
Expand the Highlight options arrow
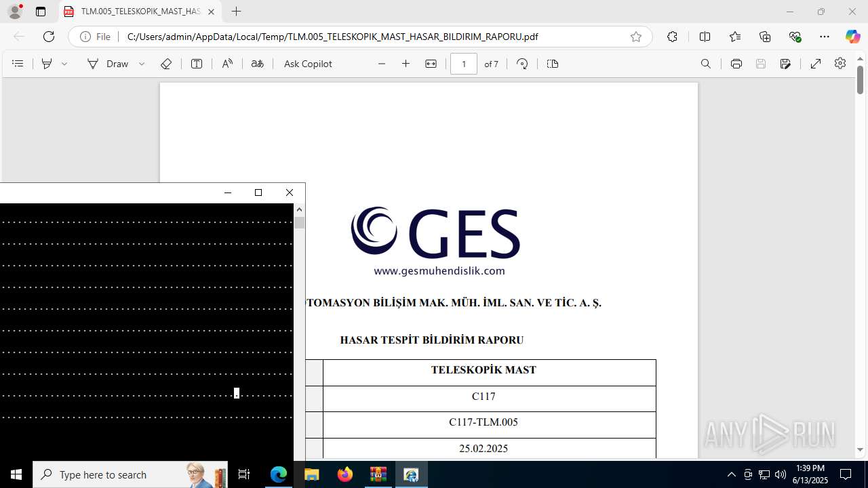coord(64,64)
